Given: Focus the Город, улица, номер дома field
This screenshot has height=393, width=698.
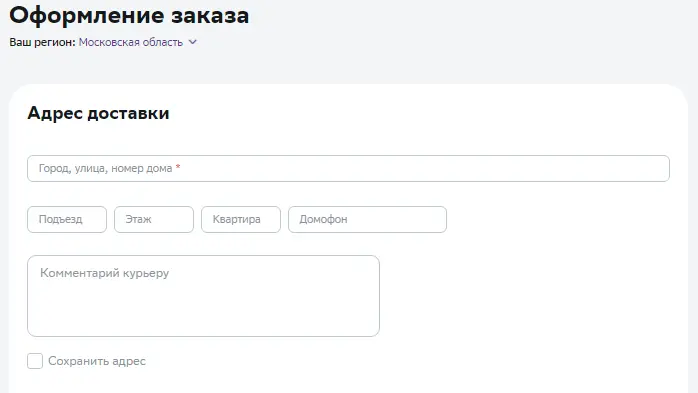Looking at the screenshot, I should click(348, 168).
